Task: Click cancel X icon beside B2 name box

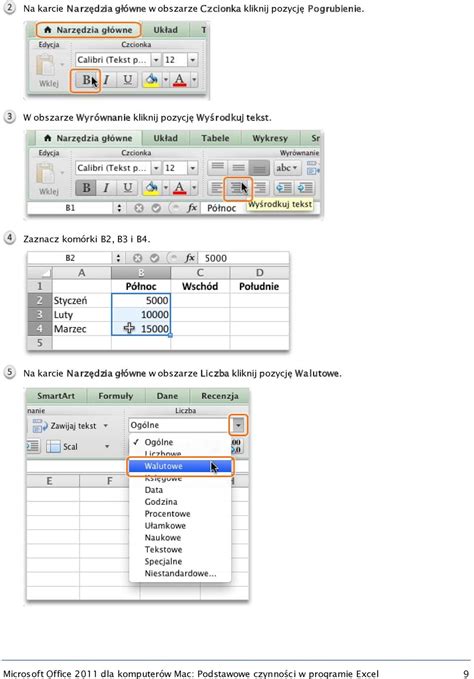Action: (x=137, y=259)
